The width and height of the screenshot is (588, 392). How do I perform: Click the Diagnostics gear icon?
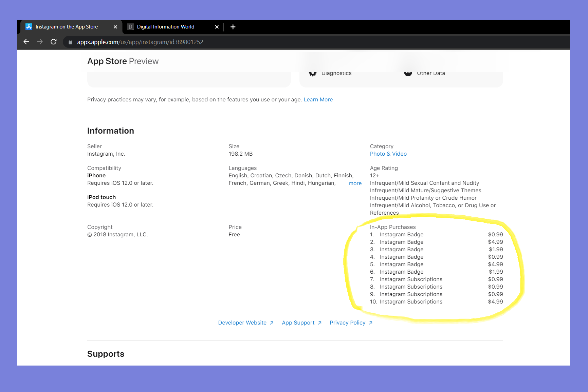[313, 73]
